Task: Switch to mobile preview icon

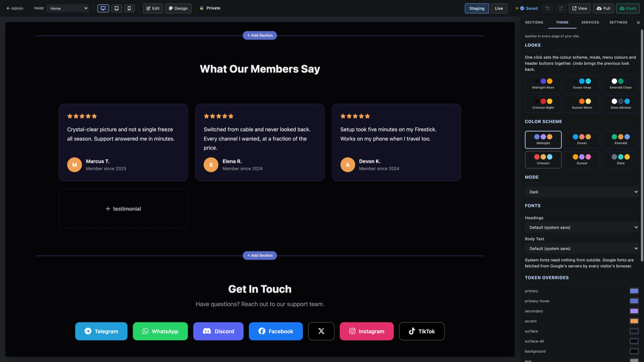Action: coord(129,8)
